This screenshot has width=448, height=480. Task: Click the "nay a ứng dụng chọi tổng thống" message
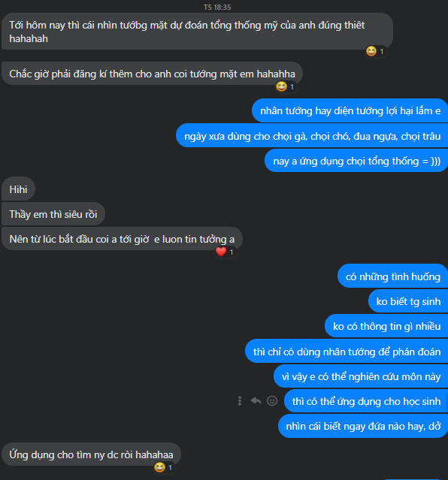click(356, 161)
